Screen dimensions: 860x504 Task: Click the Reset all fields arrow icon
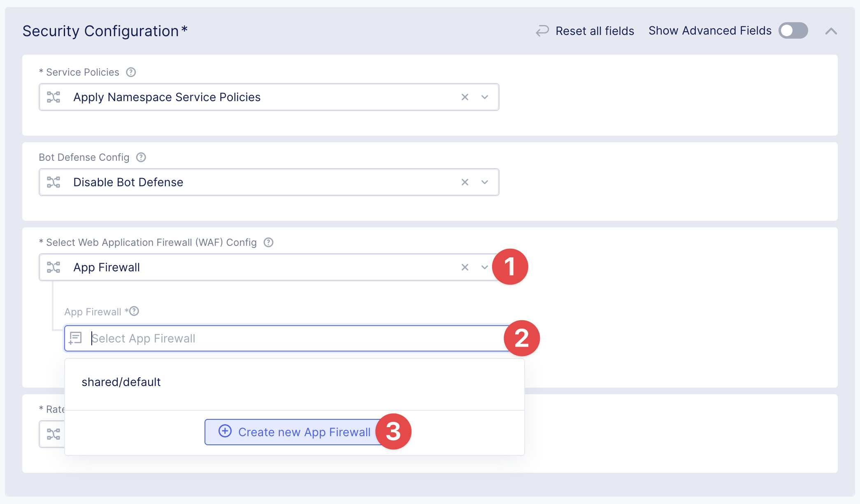click(x=542, y=31)
